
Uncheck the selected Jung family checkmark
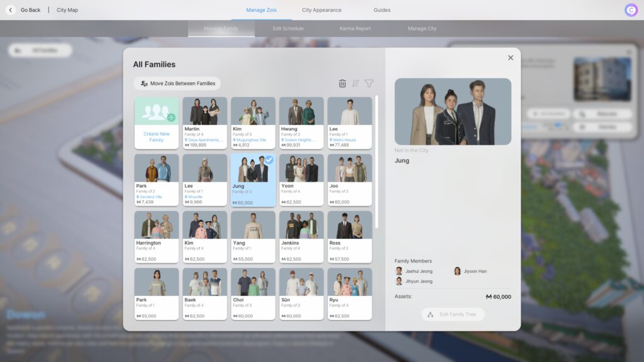[269, 160]
